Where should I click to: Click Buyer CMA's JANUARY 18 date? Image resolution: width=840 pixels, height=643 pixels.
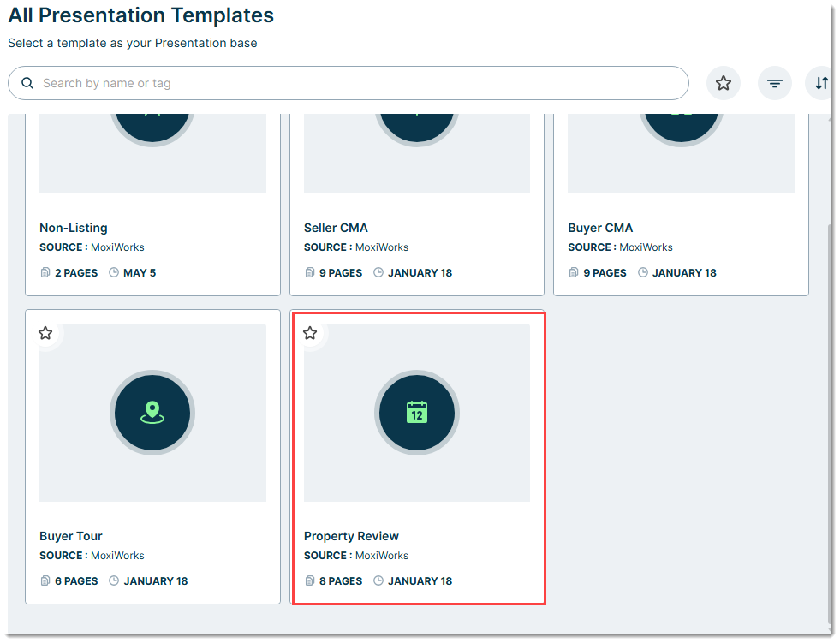click(x=684, y=273)
